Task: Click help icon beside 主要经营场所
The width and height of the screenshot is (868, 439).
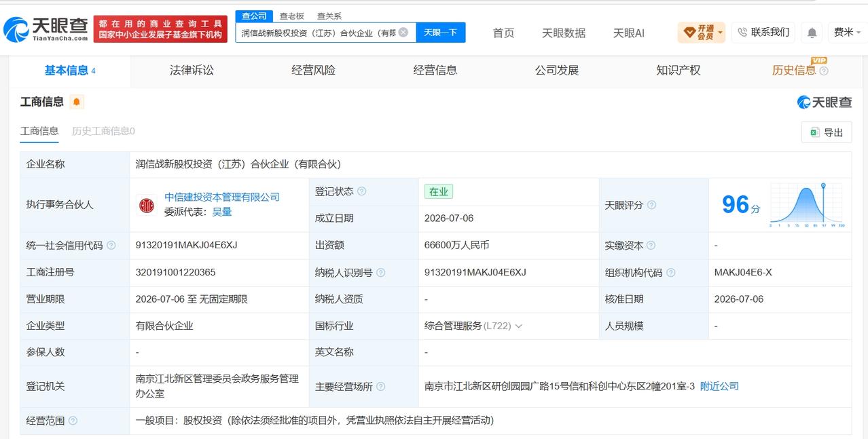Action: coord(381,387)
